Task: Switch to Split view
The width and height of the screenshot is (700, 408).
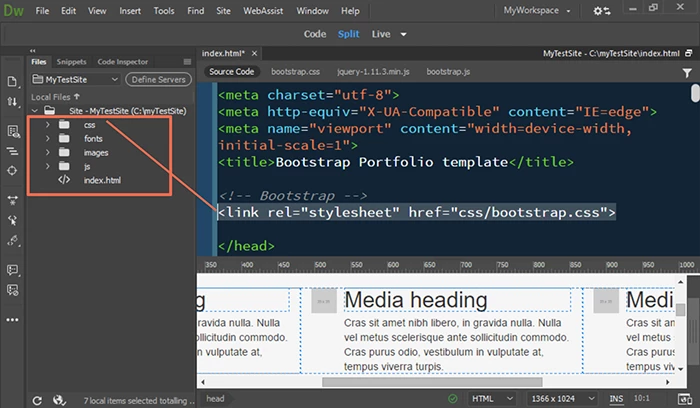Action: (x=348, y=34)
